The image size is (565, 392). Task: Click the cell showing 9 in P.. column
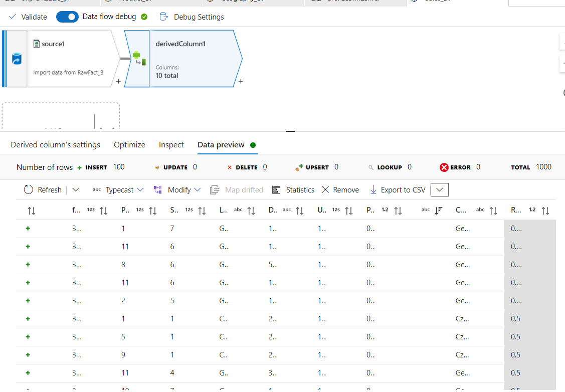point(123,354)
